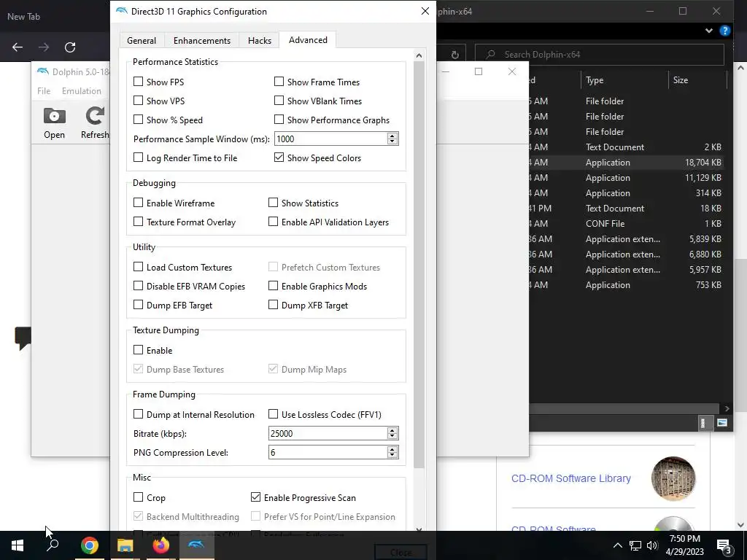The height and width of the screenshot is (560, 747).
Task: Switch to the Hacks tab
Action: tap(260, 41)
